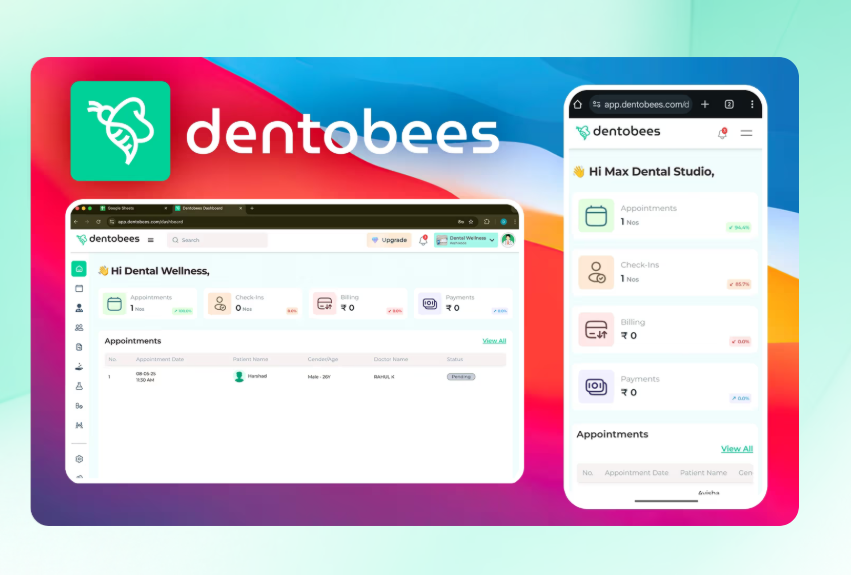Click the Male - 26Y cell in appointments table
Screen dimensions: 851x575
coord(319,377)
